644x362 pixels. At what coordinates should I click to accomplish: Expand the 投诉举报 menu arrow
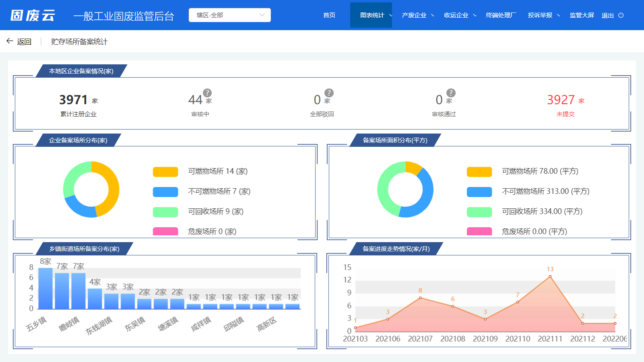(558, 15)
